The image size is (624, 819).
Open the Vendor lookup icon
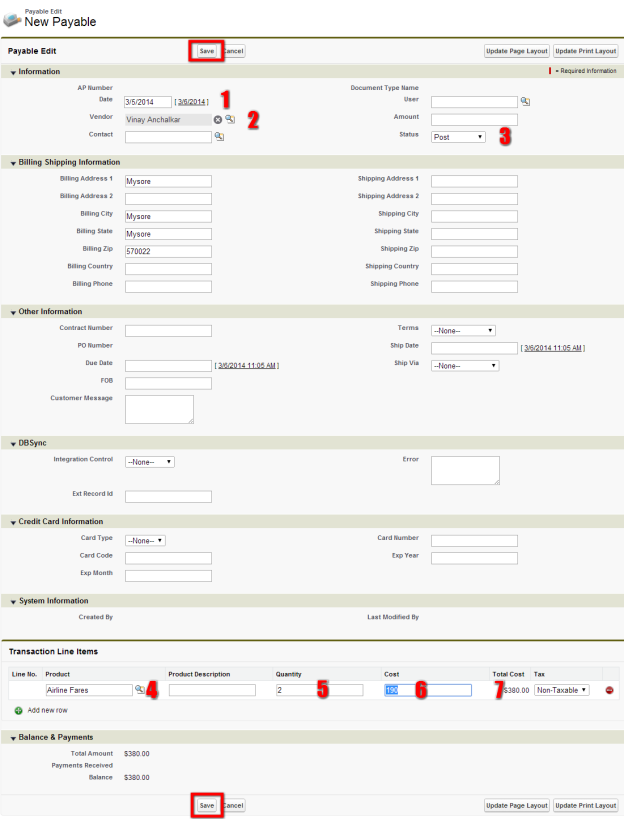click(229, 119)
